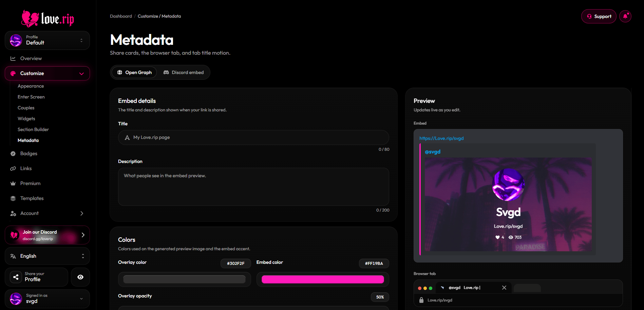
Task: Edit the Overlay color hex #302F2F
Action: tap(236, 263)
